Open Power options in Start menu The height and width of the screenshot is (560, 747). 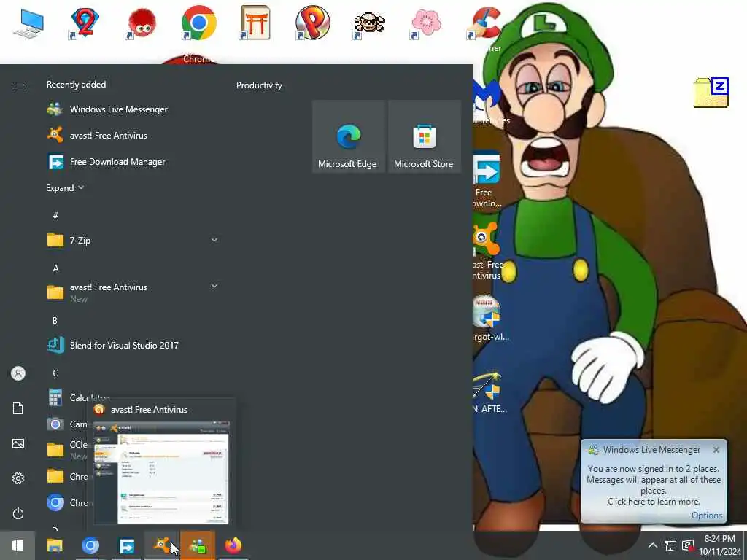(18, 513)
